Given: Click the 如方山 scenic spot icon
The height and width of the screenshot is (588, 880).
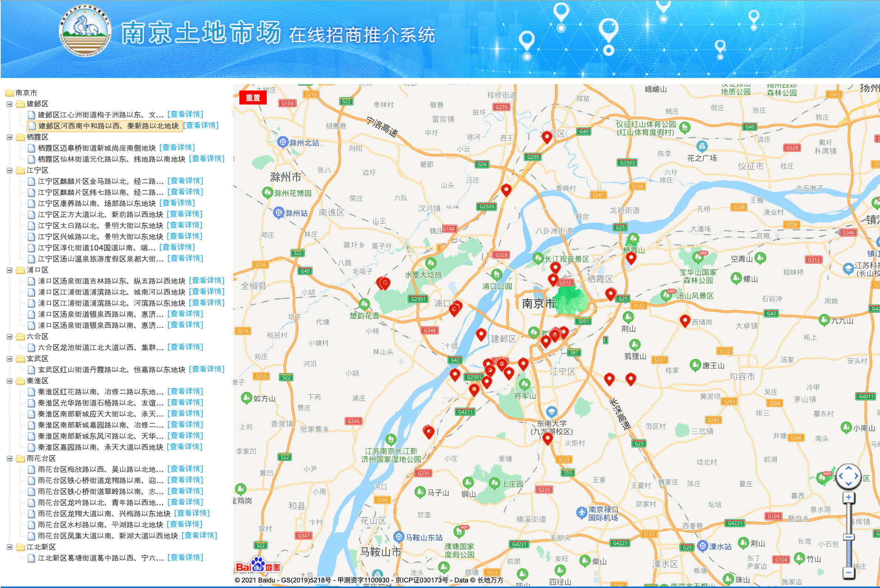Looking at the screenshot, I should (x=246, y=398).
